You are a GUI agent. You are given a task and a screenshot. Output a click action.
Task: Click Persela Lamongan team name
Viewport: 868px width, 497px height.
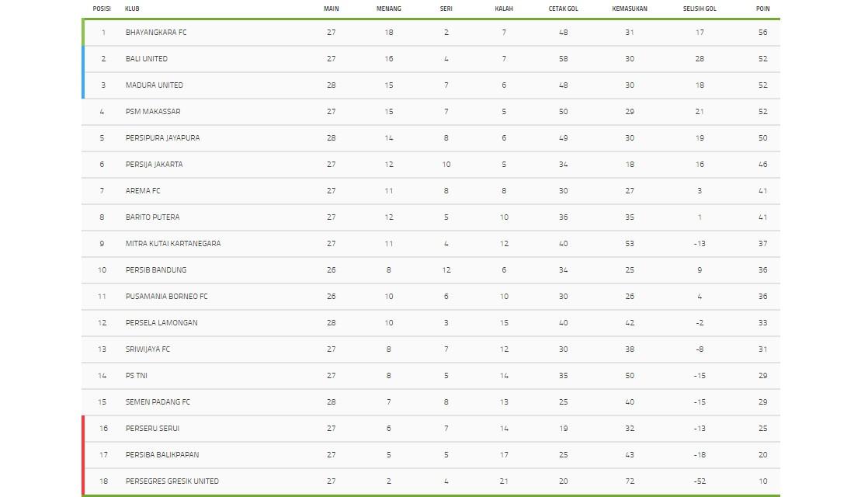tap(161, 323)
